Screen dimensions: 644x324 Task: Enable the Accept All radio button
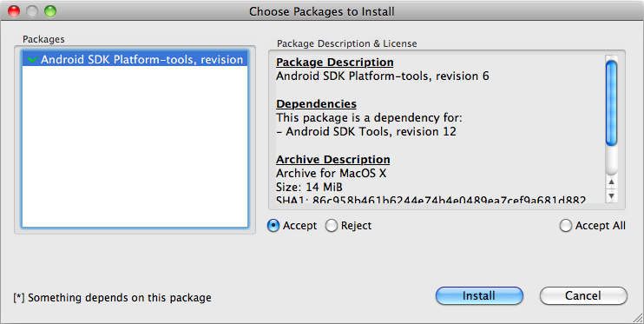pyautogui.click(x=566, y=225)
